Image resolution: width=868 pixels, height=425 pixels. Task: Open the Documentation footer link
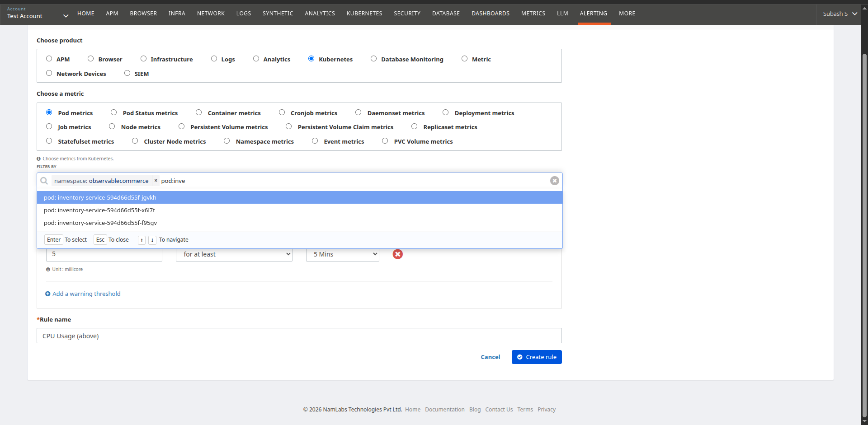(x=445, y=410)
